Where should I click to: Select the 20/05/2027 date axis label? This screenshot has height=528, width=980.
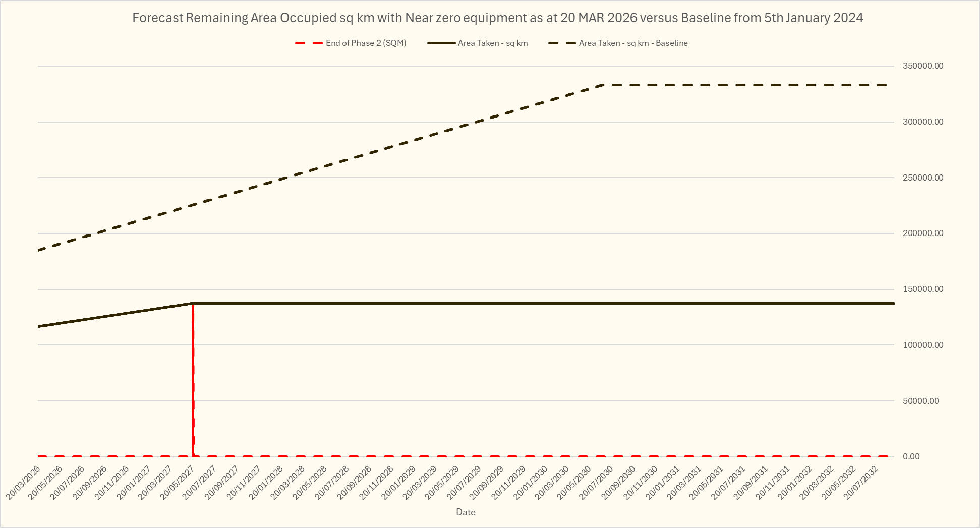pos(179,482)
